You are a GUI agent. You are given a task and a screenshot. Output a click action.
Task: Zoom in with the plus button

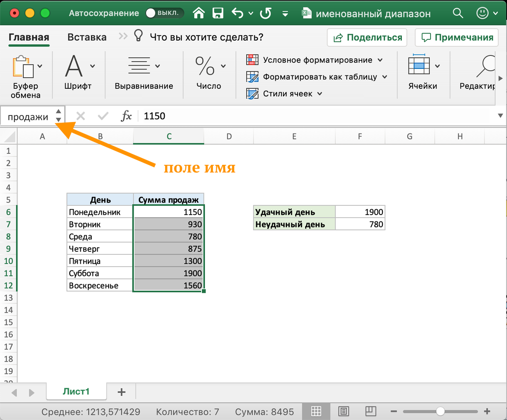pos(487,411)
